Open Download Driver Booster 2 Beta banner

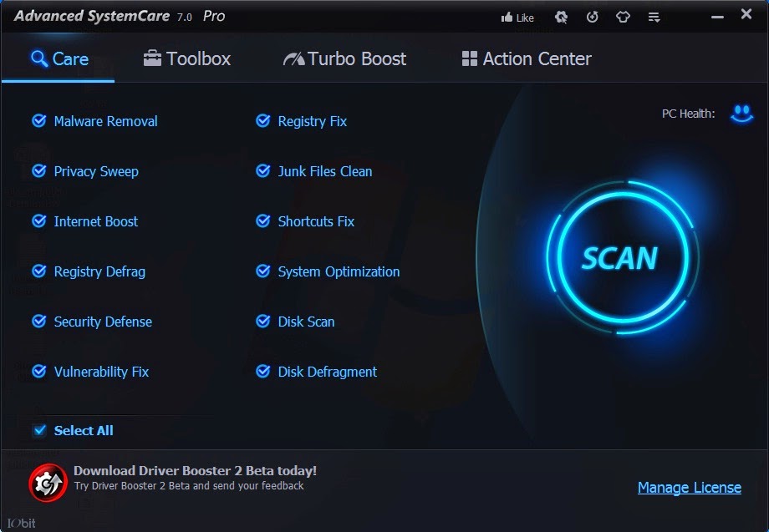coord(204,470)
